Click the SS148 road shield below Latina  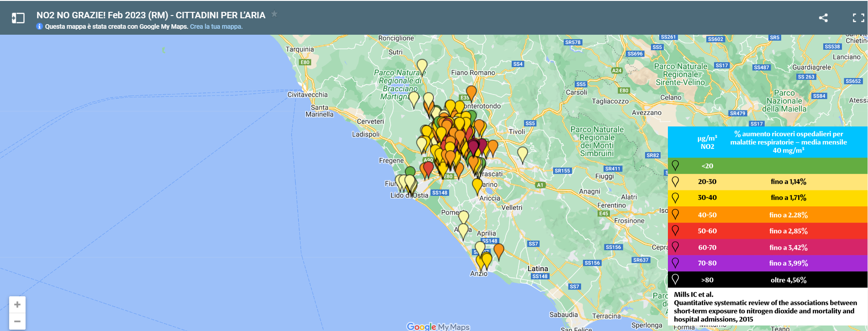point(540,276)
